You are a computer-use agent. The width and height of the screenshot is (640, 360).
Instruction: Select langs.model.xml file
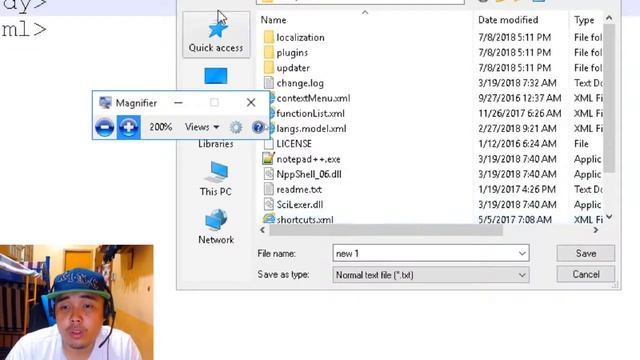311,129
